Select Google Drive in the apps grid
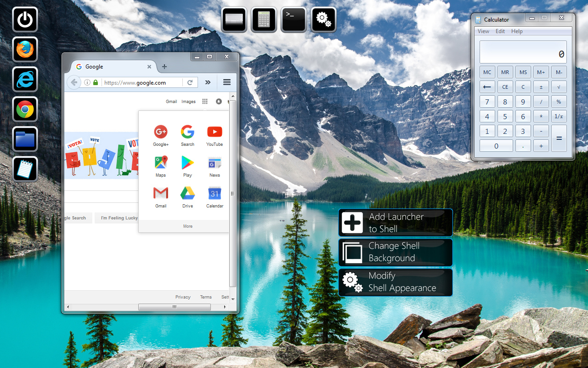This screenshot has height=368, width=588. [x=187, y=194]
